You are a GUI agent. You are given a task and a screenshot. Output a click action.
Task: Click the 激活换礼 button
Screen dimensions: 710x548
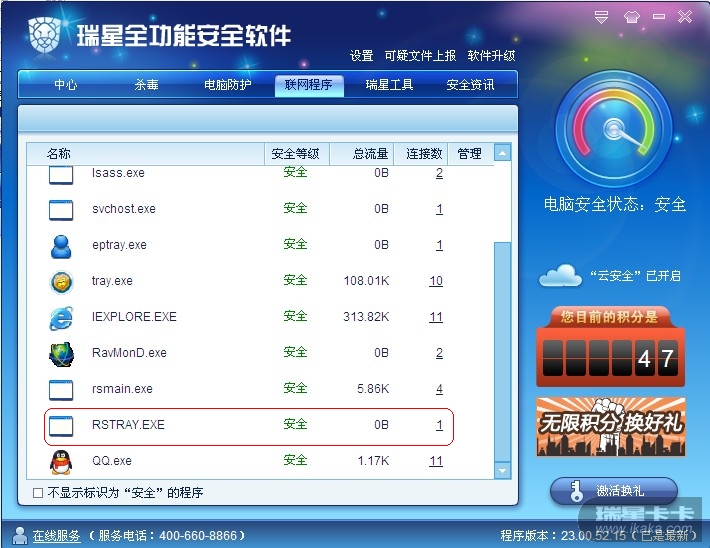tap(614, 491)
